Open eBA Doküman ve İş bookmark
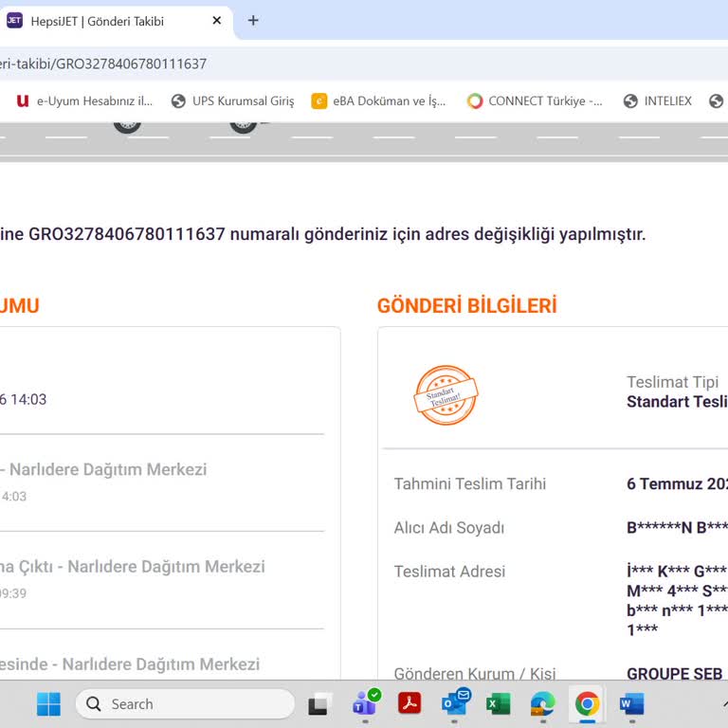 378,100
